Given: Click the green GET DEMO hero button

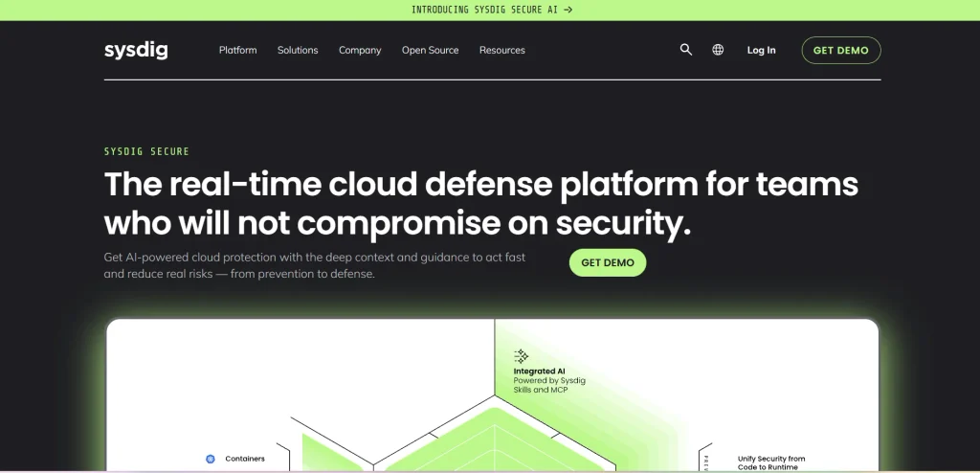Looking at the screenshot, I should coord(608,262).
